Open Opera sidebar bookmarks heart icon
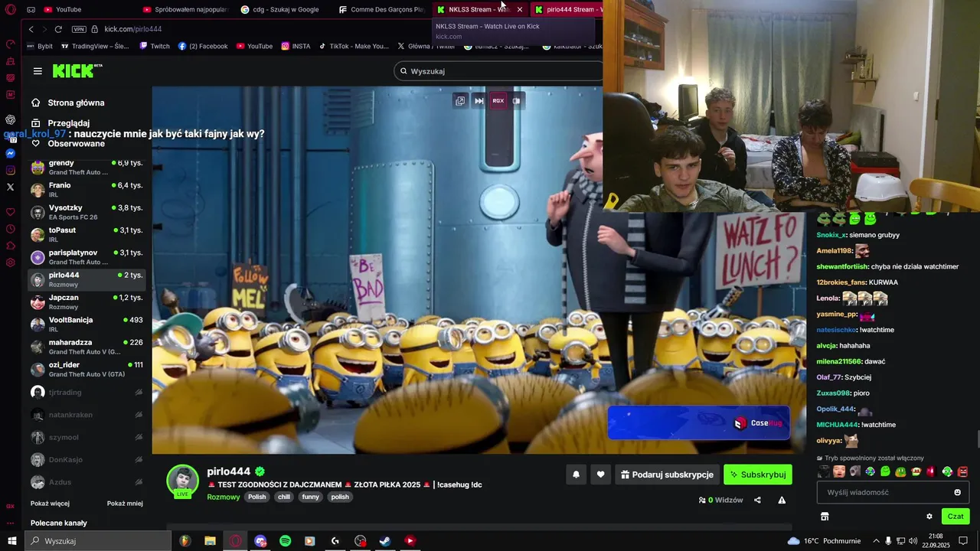The width and height of the screenshot is (980, 551). pos(10,212)
